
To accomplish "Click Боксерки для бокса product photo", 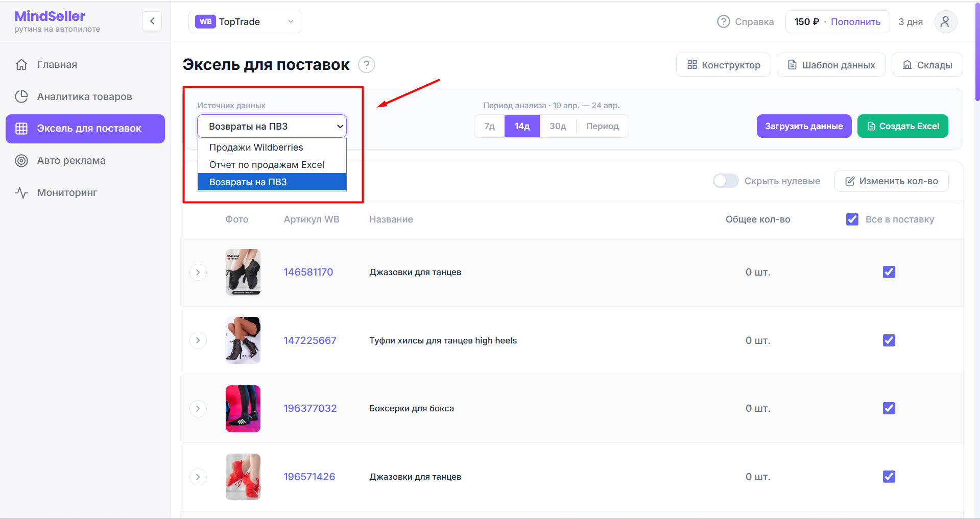I will pos(243,409).
